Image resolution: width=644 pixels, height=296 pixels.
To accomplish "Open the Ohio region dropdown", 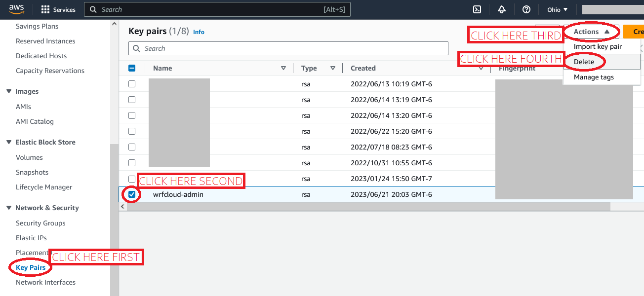I will click(x=558, y=9).
